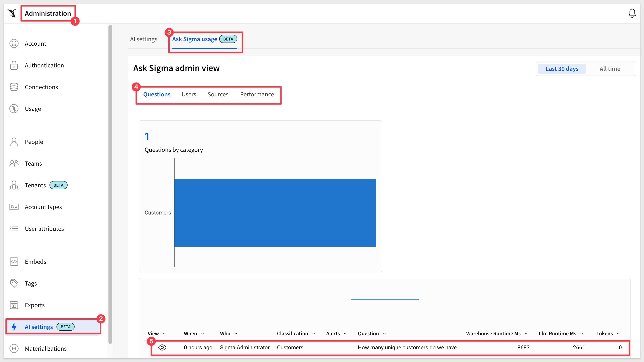Click the Customers axis label in the chart

tap(158, 212)
